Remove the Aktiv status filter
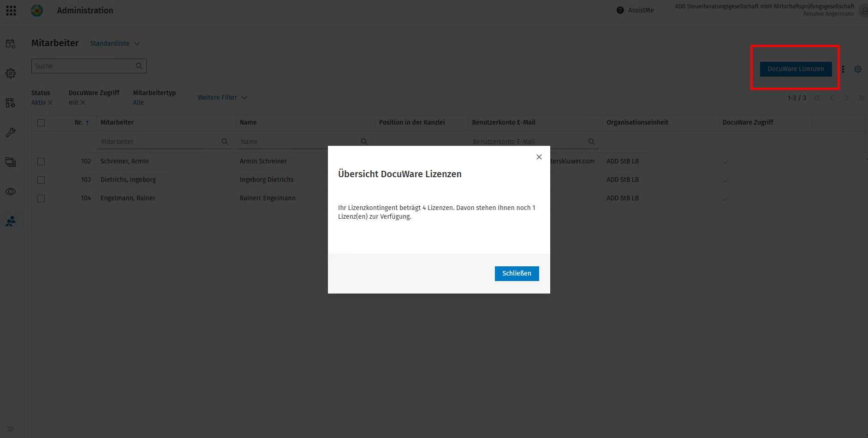The image size is (868, 438). point(50,102)
